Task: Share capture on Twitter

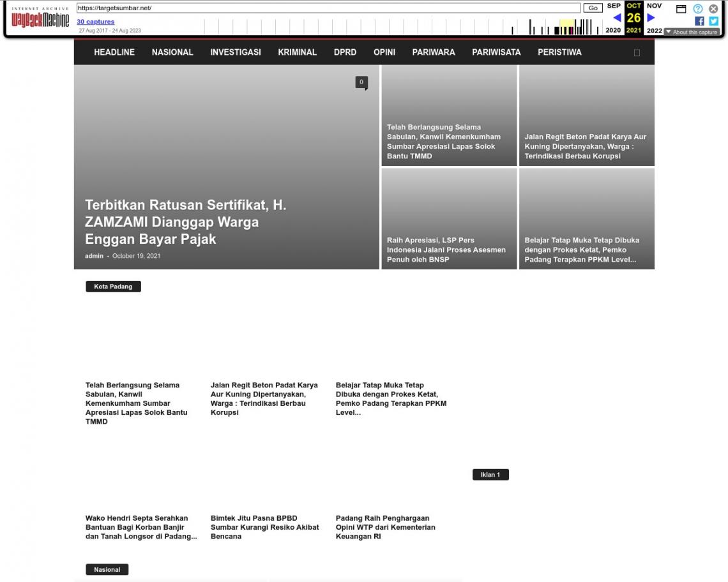Action: tap(713, 21)
